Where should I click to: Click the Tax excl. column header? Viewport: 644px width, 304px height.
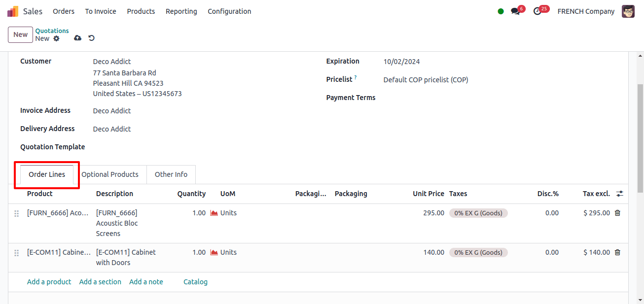(x=596, y=194)
